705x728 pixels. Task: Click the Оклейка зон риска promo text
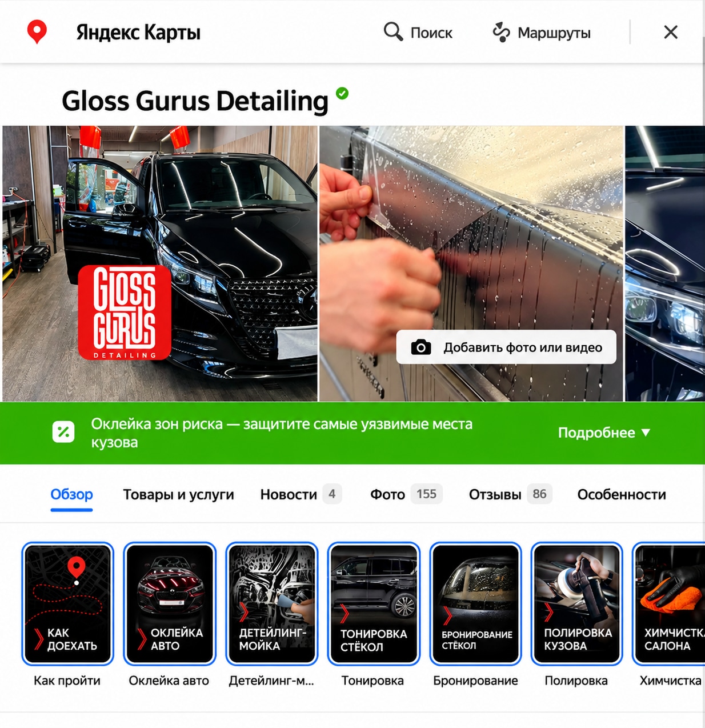pos(282,433)
